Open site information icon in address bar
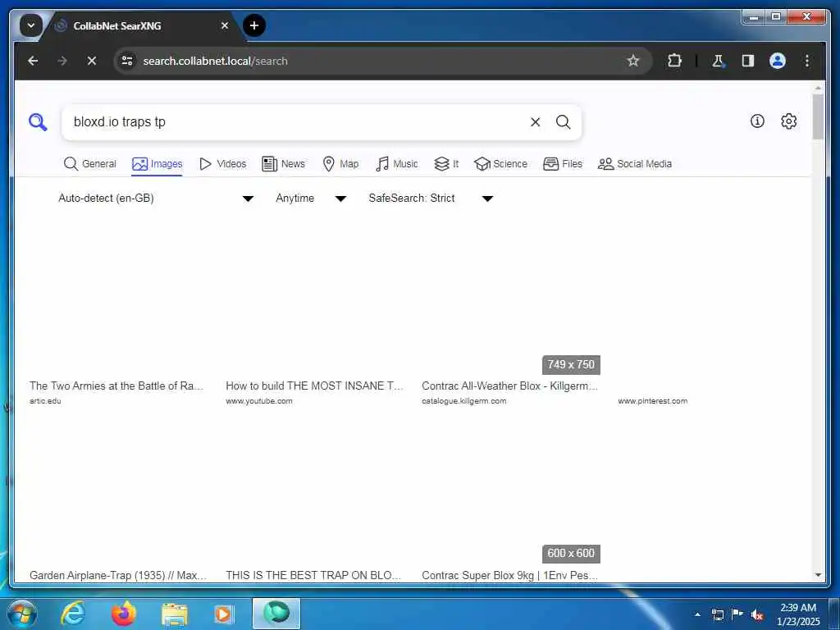840x630 pixels. point(127,61)
